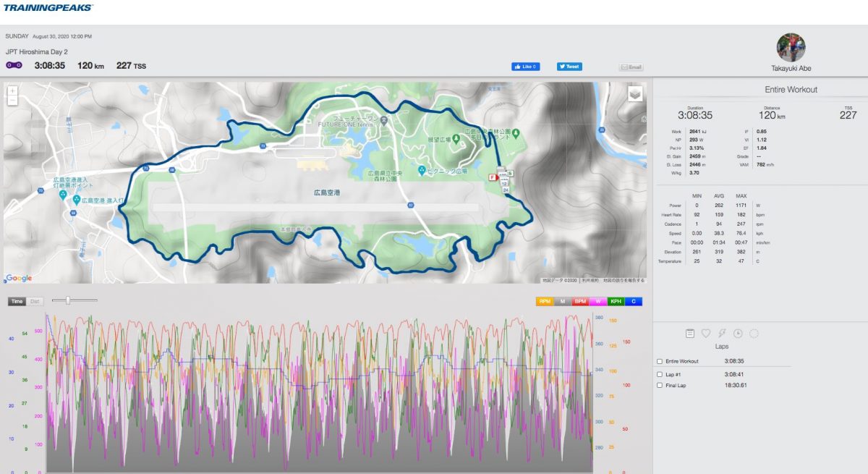This screenshot has width=868, height=474.
Task: Click the finish flag marker on map
Action: 493,177
